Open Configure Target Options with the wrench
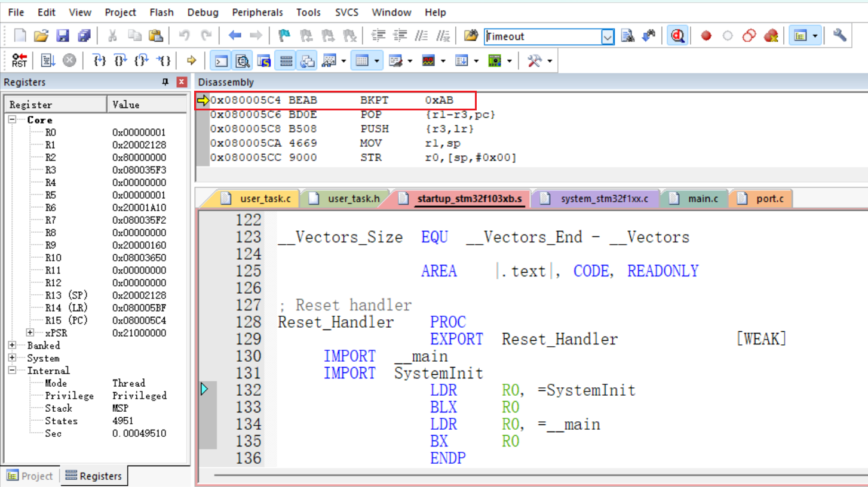This screenshot has height=487, width=868. pyautogui.click(x=839, y=35)
